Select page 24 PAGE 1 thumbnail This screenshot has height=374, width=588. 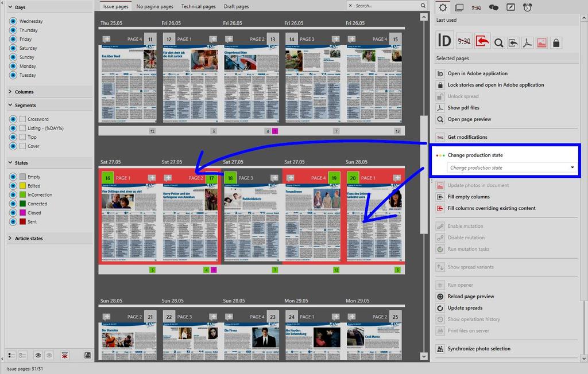tap(313, 341)
